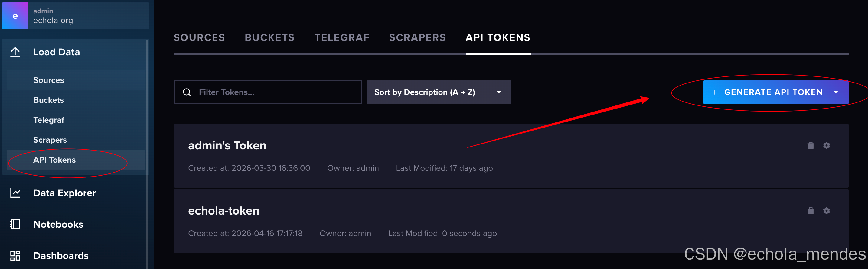Open the Dashboards grid icon
The image size is (868, 269).
point(15,256)
